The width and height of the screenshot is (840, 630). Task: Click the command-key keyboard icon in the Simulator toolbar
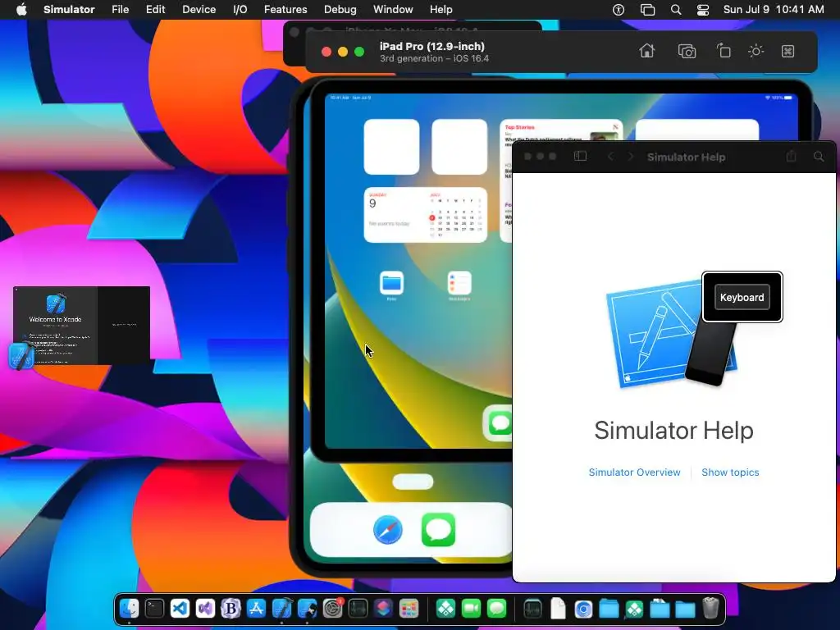click(787, 52)
